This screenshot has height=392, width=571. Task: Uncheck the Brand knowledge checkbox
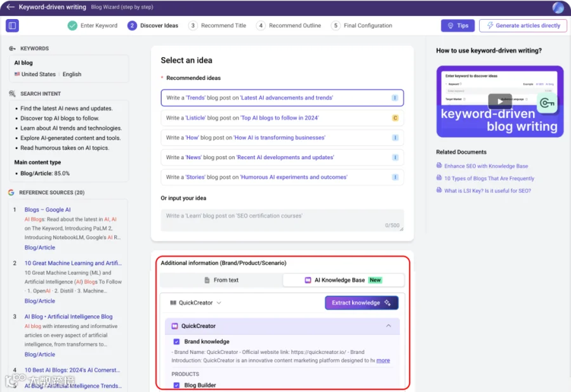coord(176,341)
